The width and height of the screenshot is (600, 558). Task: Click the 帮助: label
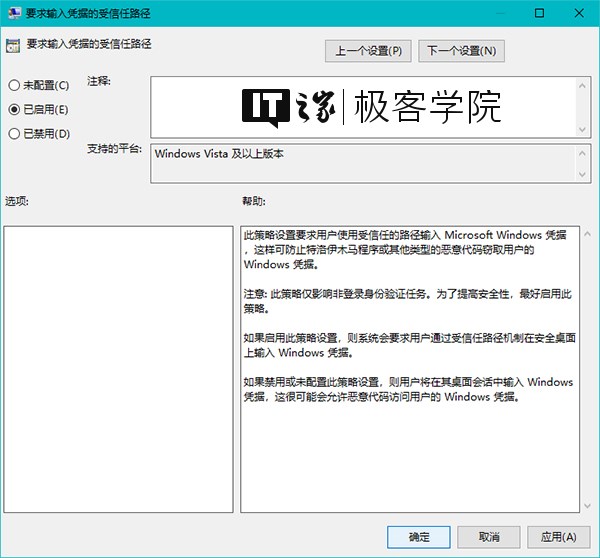254,201
